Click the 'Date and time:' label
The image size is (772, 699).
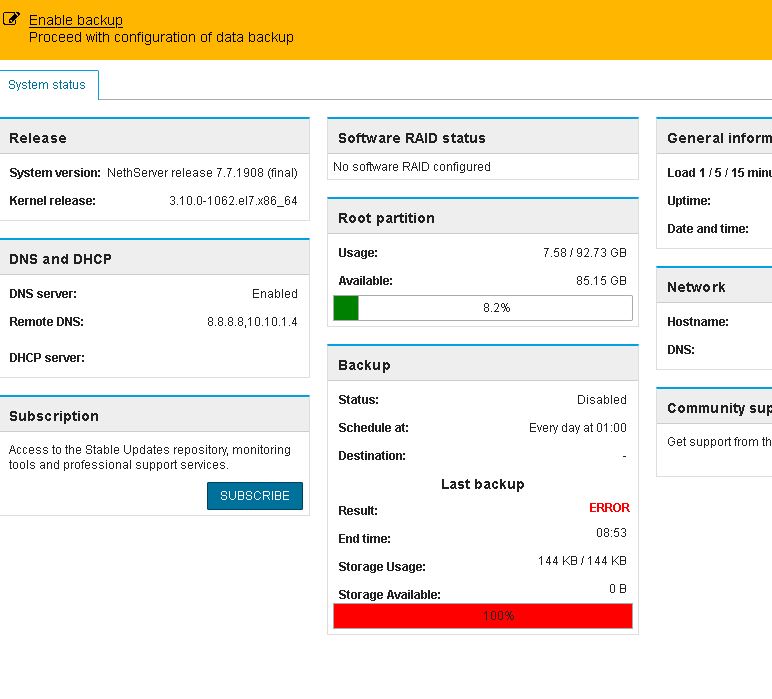click(x=708, y=229)
